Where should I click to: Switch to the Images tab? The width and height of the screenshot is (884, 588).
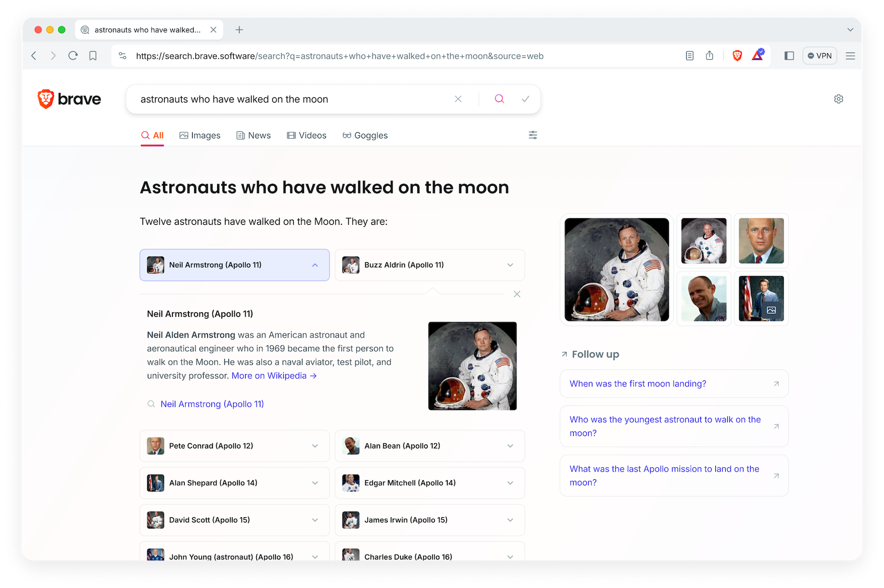pyautogui.click(x=200, y=135)
